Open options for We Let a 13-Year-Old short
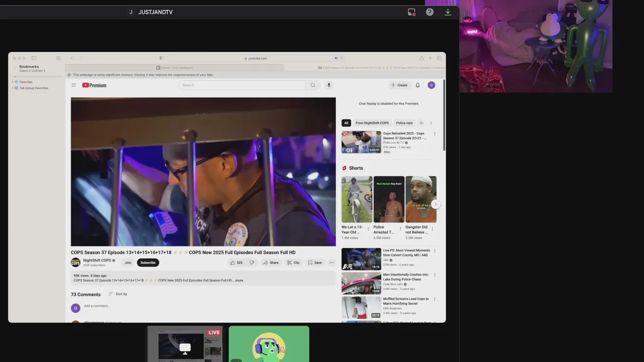This screenshot has width=644, height=362. (368, 229)
